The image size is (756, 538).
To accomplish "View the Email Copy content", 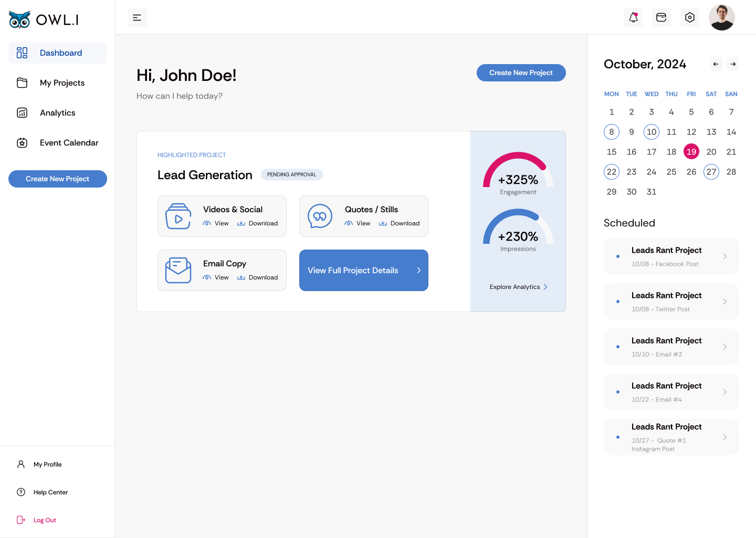I will [x=216, y=277].
